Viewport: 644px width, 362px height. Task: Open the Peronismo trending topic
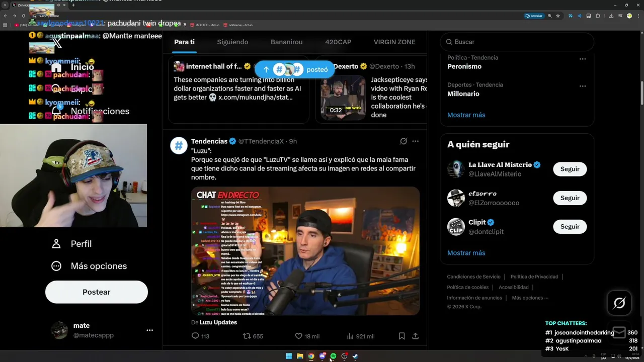pos(464,66)
